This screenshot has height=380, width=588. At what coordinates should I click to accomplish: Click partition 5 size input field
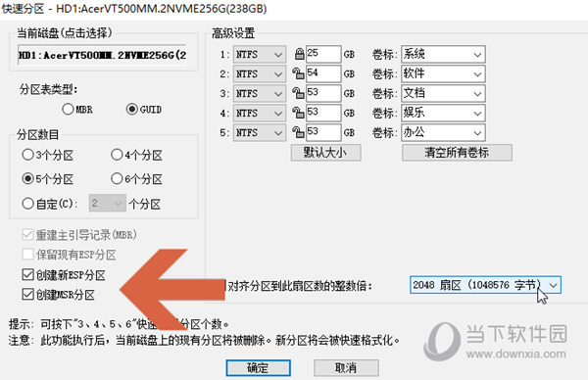point(323,132)
